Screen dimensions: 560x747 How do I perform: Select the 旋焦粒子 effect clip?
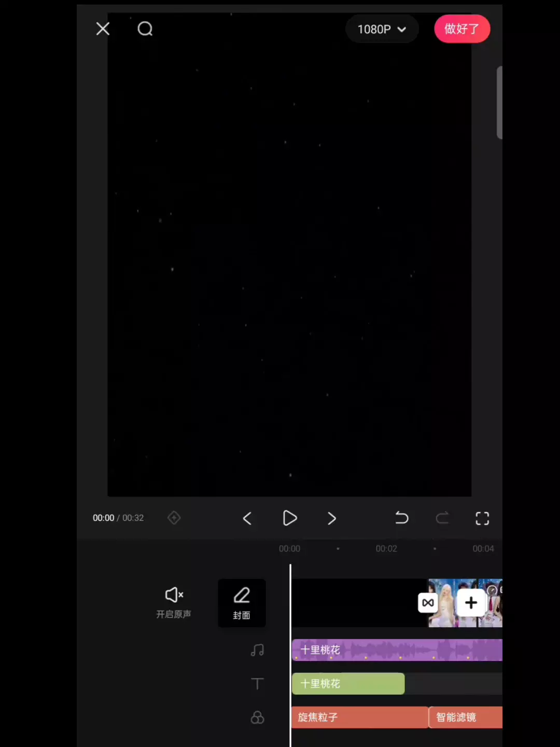(359, 717)
